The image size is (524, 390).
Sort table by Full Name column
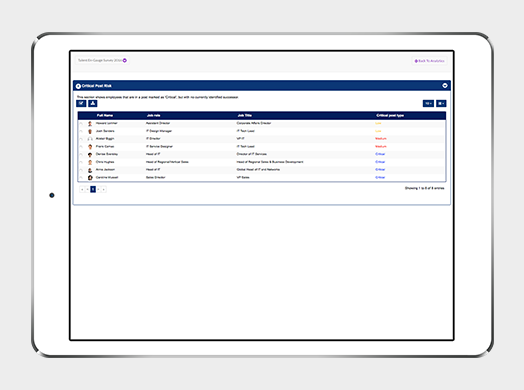tap(105, 116)
